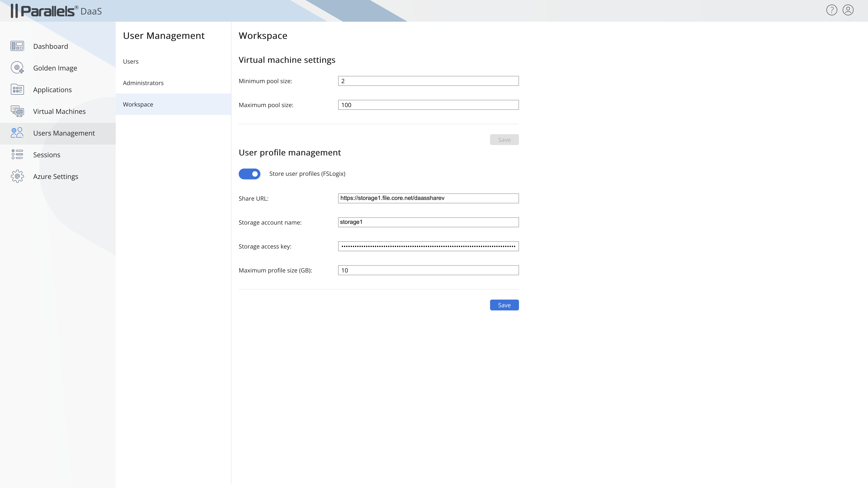Select the Users Management people icon
The width and height of the screenshot is (868, 488).
tap(17, 133)
